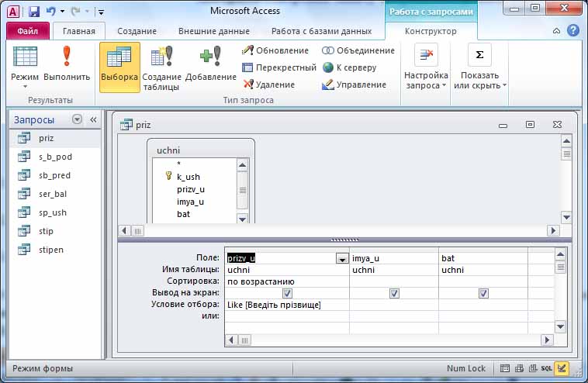Select prizv_u field in uchni list

pos(191,189)
